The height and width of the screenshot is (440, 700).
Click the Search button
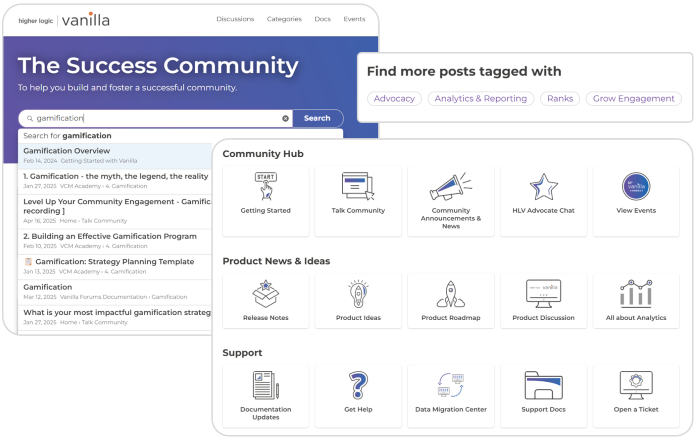point(317,118)
